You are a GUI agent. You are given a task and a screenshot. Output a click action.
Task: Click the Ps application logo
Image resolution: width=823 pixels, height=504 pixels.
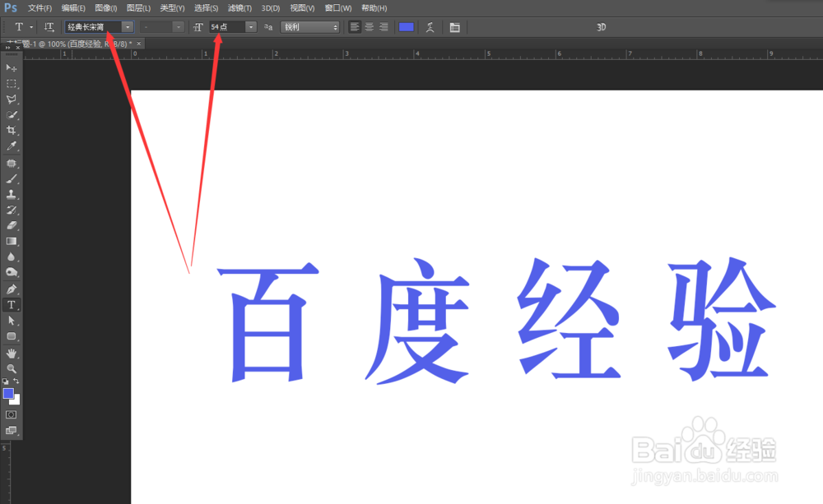pyautogui.click(x=11, y=7)
